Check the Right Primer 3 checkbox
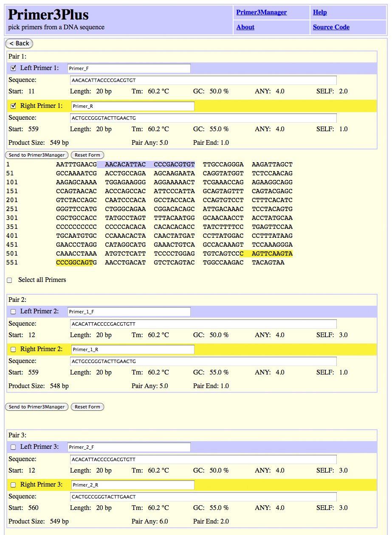Screen dimensions: 392x535 point(13,484)
